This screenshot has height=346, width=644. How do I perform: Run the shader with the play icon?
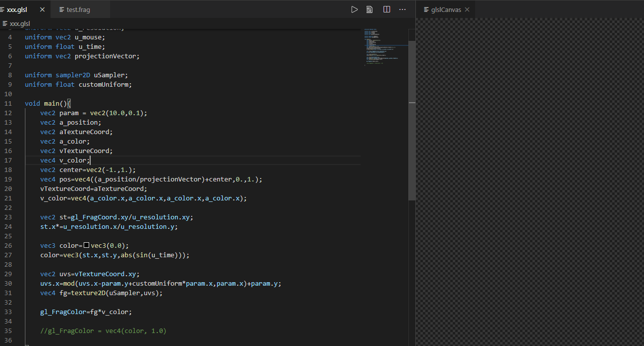[354, 9]
